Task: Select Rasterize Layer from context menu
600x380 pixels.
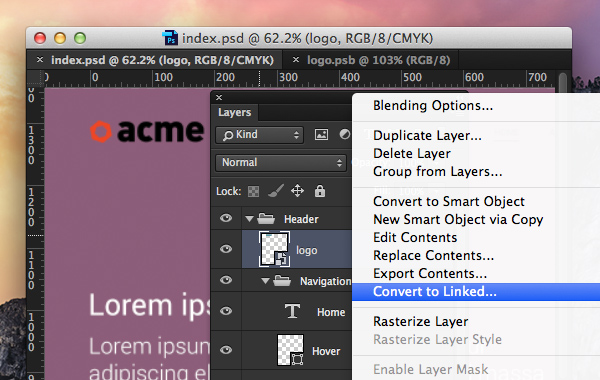Action: click(x=421, y=321)
